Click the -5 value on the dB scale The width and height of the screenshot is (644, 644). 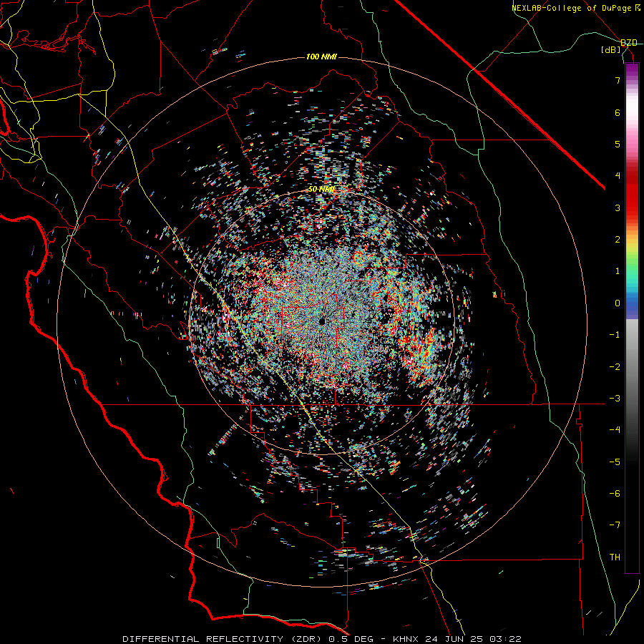coord(615,462)
